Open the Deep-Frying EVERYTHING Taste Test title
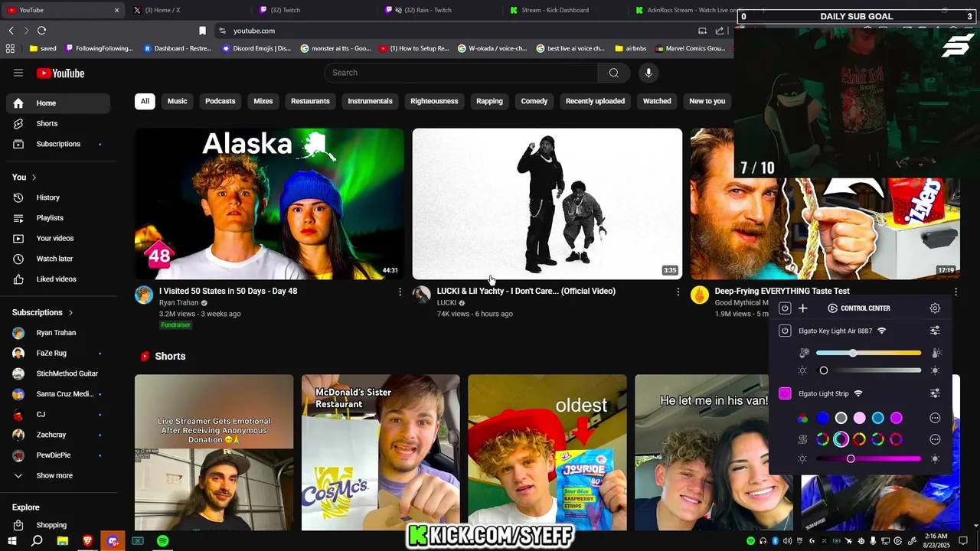980x551 pixels. coord(782,291)
